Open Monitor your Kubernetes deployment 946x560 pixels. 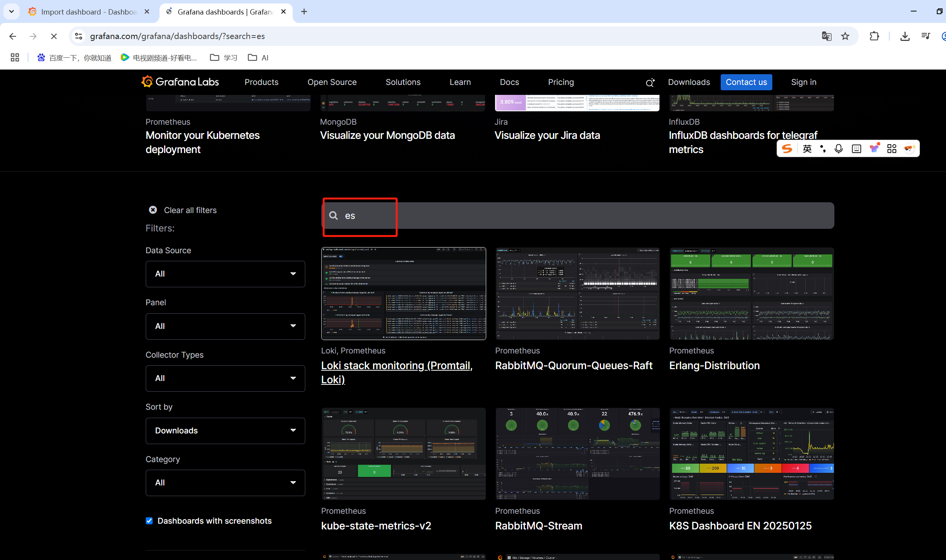[203, 142]
